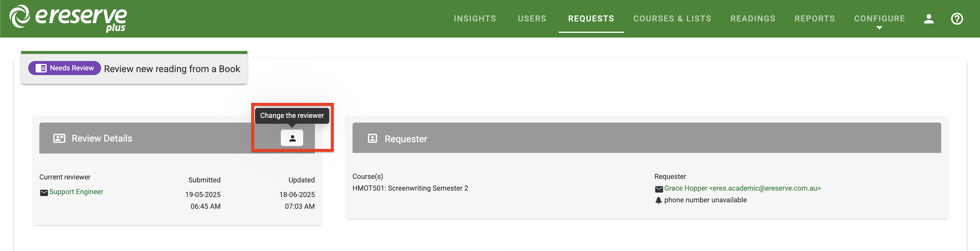Image resolution: width=980 pixels, height=251 pixels.
Task: Click the eReserve Plus logo
Action: [68, 18]
